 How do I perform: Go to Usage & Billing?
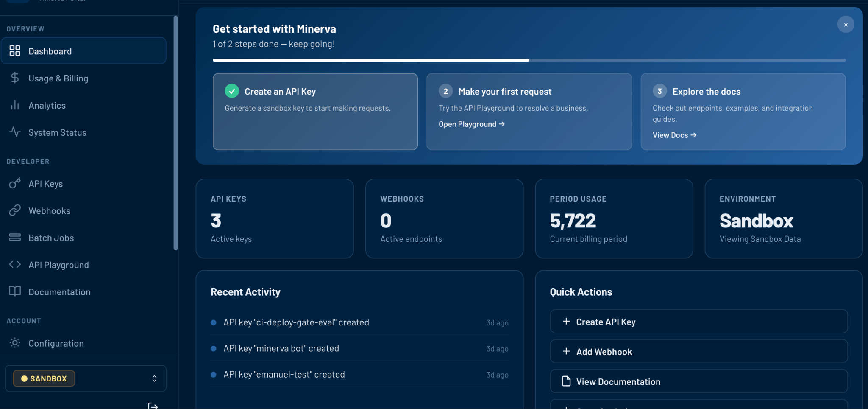pyautogui.click(x=83, y=78)
